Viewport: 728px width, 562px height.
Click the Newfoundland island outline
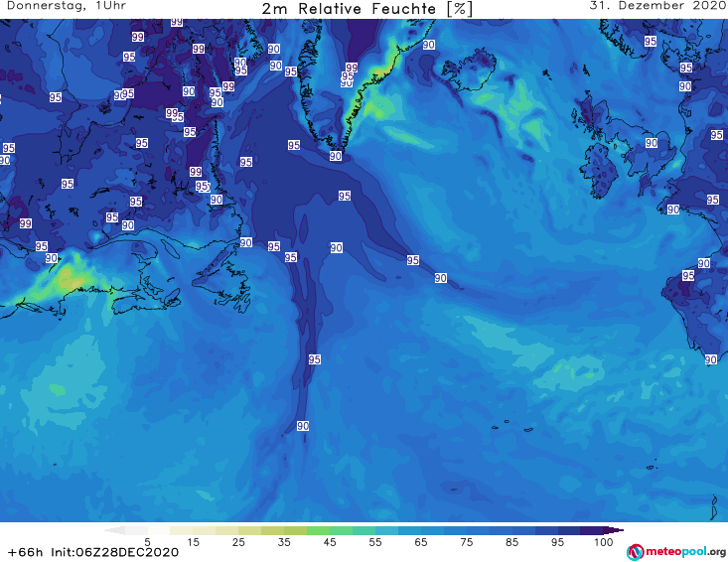(x=221, y=280)
